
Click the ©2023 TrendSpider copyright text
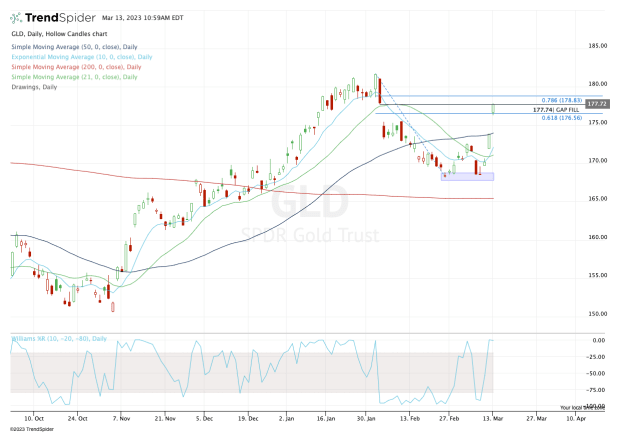[32, 429]
